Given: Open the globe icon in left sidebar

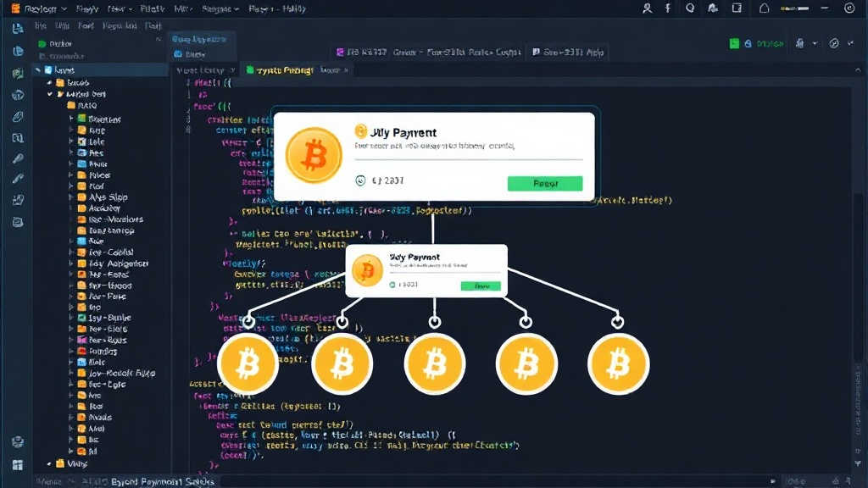Looking at the screenshot, I should (x=18, y=95).
